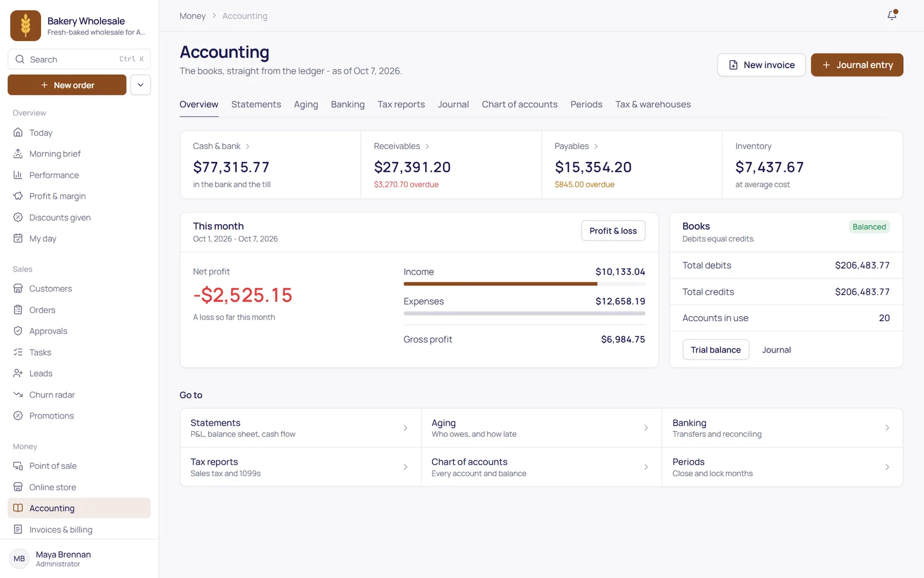Open Periods go-to row chevron
Image resolution: width=924 pixels, height=578 pixels.
click(x=887, y=467)
